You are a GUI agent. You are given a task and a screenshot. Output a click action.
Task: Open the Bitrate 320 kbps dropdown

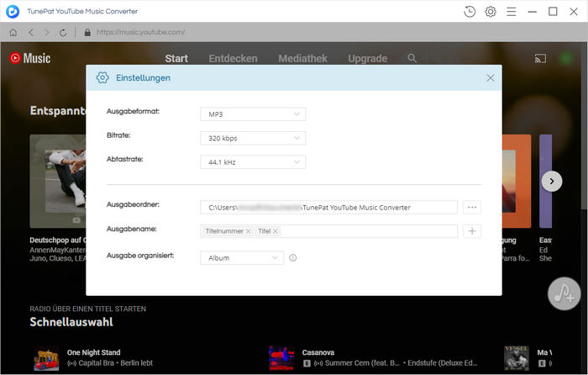coord(253,138)
